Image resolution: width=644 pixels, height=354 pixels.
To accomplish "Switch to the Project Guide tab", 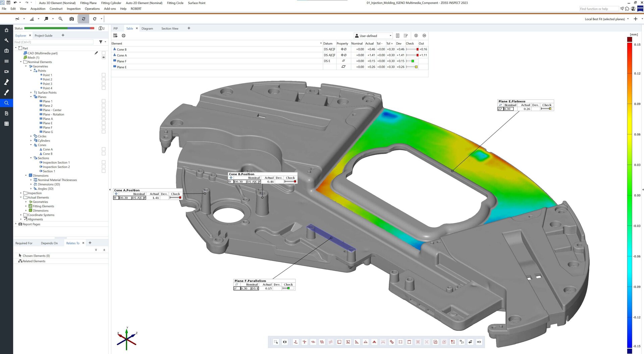I will click(43, 36).
